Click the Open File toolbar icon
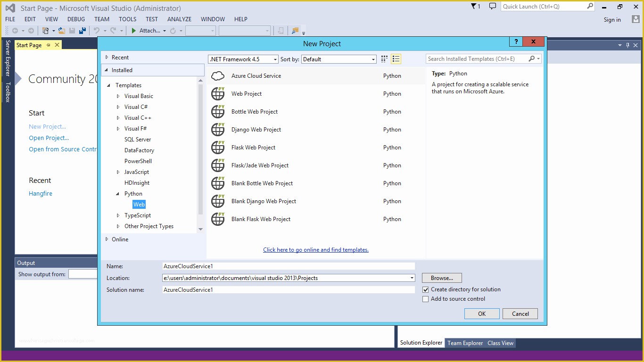 click(x=62, y=31)
